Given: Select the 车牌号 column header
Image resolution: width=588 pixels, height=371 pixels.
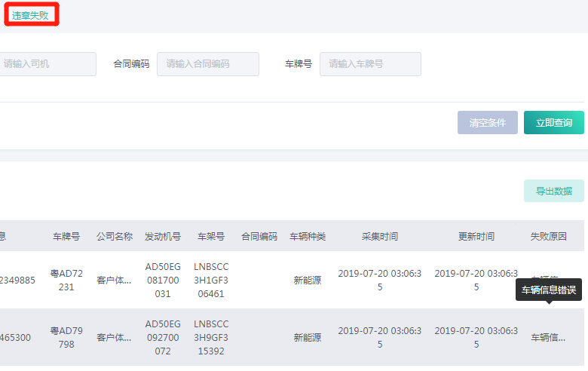Looking at the screenshot, I should click(66, 236).
